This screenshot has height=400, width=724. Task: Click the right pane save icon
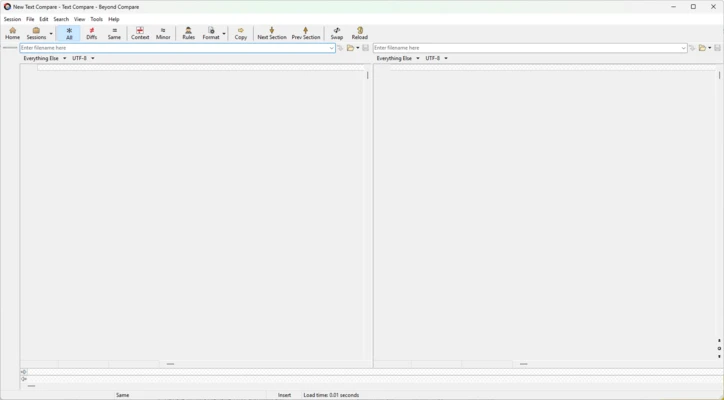(x=718, y=48)
